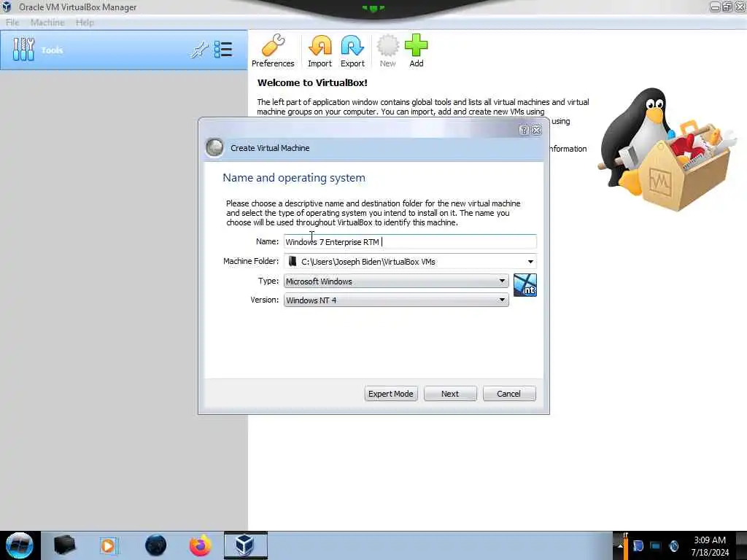
Task: Click the VirtualBox icon in the title bar
Action: [x=7, y=7]
